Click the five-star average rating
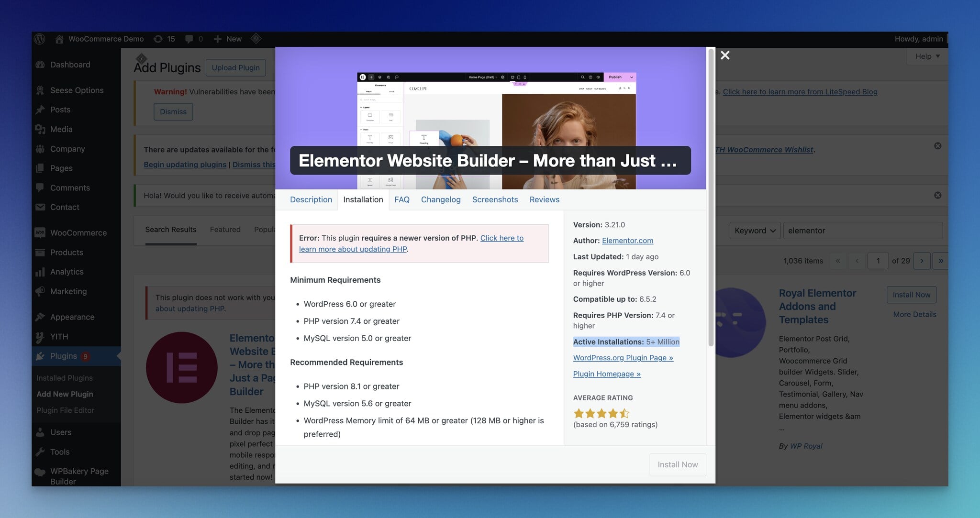 click(x=601, y=413)
